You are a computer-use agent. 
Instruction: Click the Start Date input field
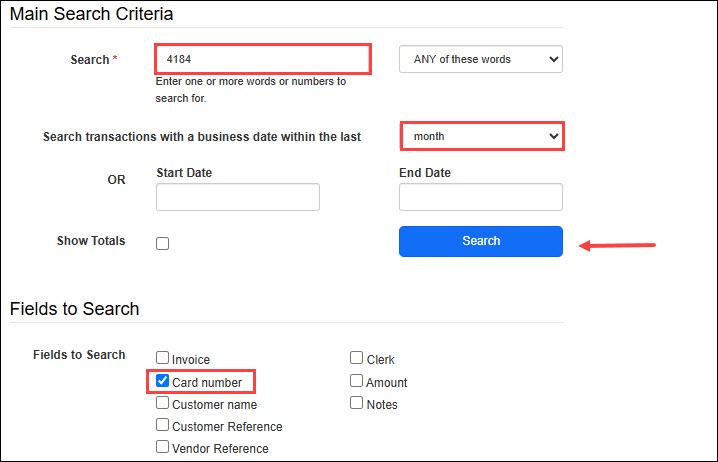pyautogui.click(x=238, y=197)
